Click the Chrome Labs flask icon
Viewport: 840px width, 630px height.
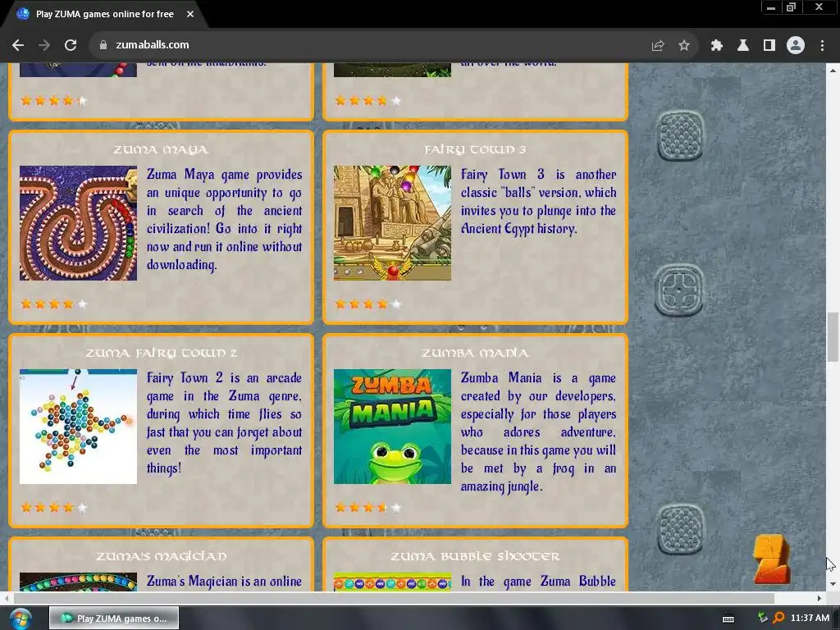click(742, 46)
